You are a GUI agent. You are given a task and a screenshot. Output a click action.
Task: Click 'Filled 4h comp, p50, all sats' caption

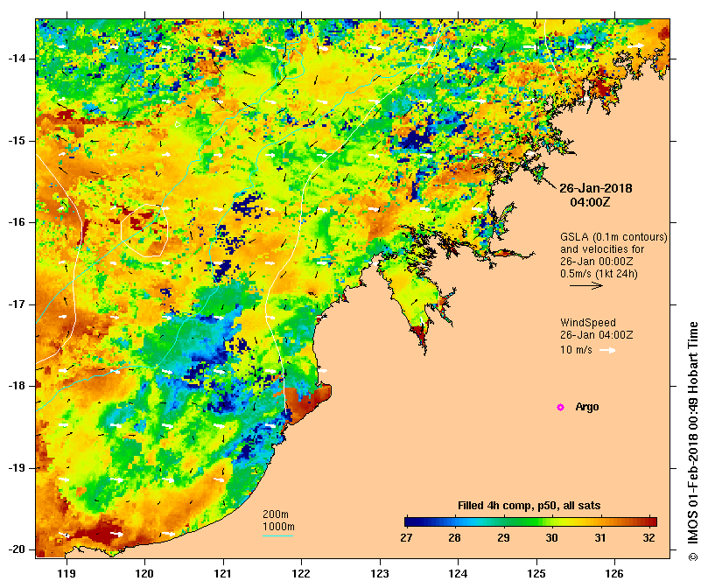pyautogui.click(x=529, y=506)
